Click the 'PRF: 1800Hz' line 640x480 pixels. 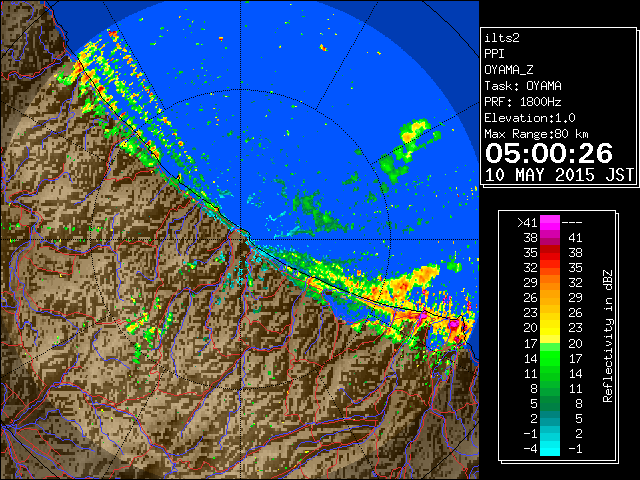pos(523,102)
